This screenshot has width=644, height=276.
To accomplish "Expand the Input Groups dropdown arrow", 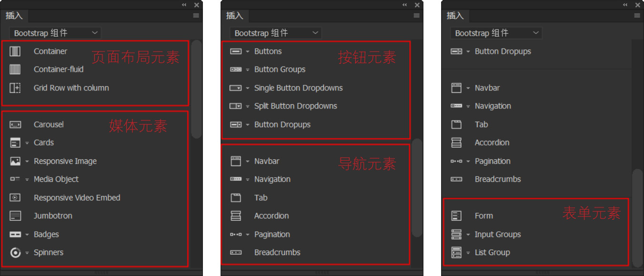I will tap(468, 235).
